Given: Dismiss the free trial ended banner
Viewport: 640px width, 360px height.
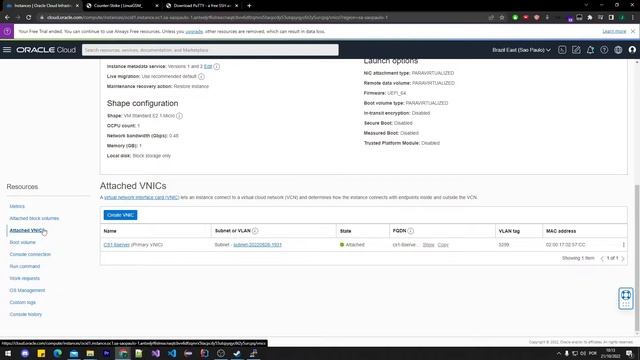Looking at the screenshot, I should (x=633, y=31).
